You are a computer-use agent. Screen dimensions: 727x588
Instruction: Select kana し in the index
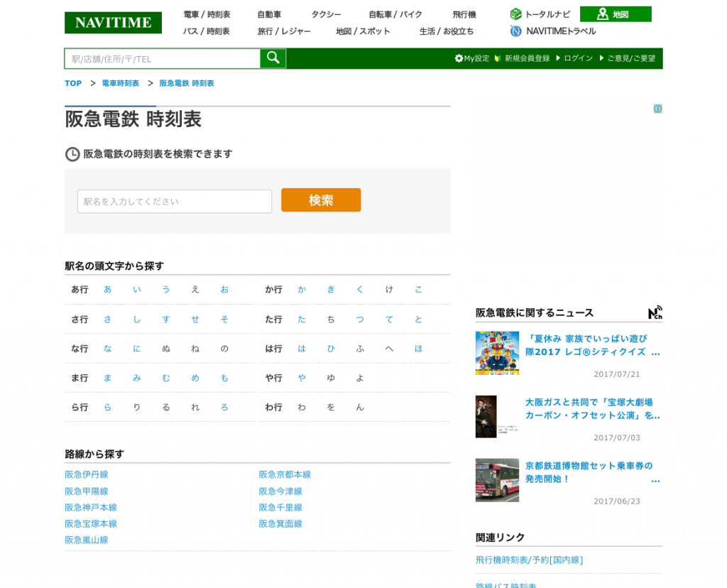[137, 319]
